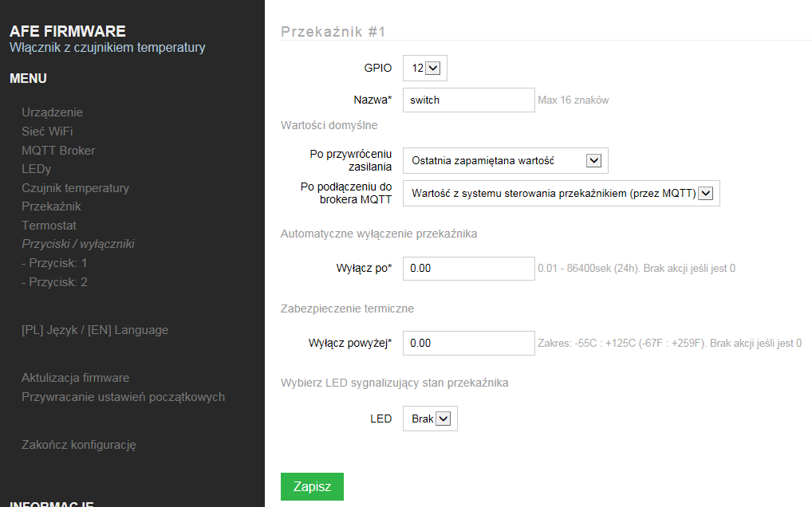Open the LED selection dropdown
This screenshot has width=812, height=507.
coord(431,419)
